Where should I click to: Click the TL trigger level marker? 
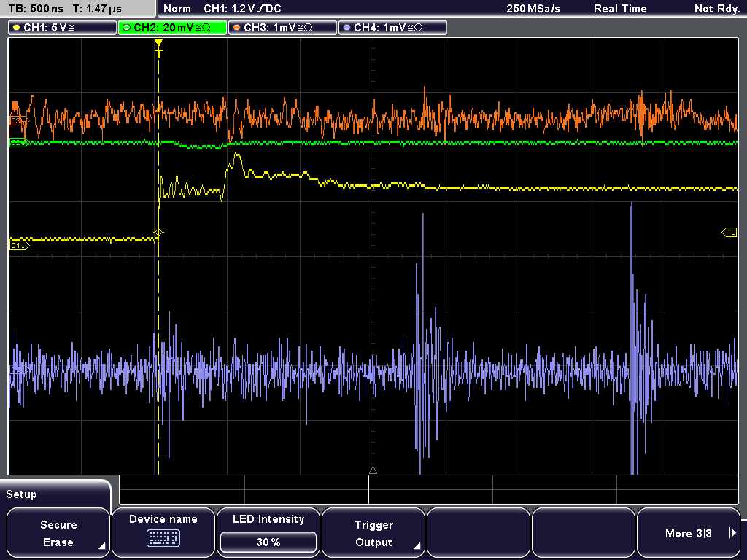pyautogui.click(x=729, y=233)
